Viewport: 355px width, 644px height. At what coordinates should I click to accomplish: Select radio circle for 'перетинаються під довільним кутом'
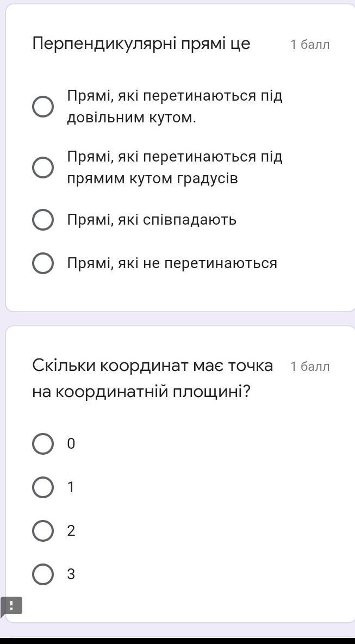43,107
